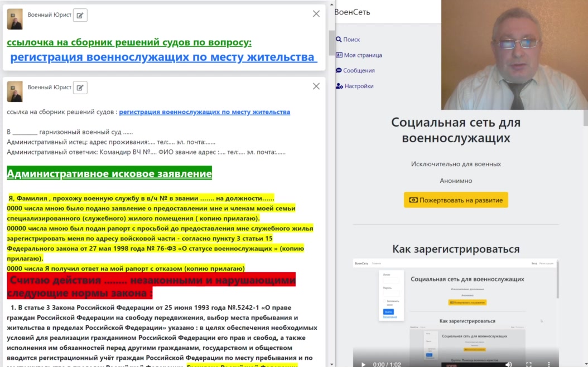Open the avatar of the second Военный Юрист post
588x367 pixels.
(x=15, y=91)
